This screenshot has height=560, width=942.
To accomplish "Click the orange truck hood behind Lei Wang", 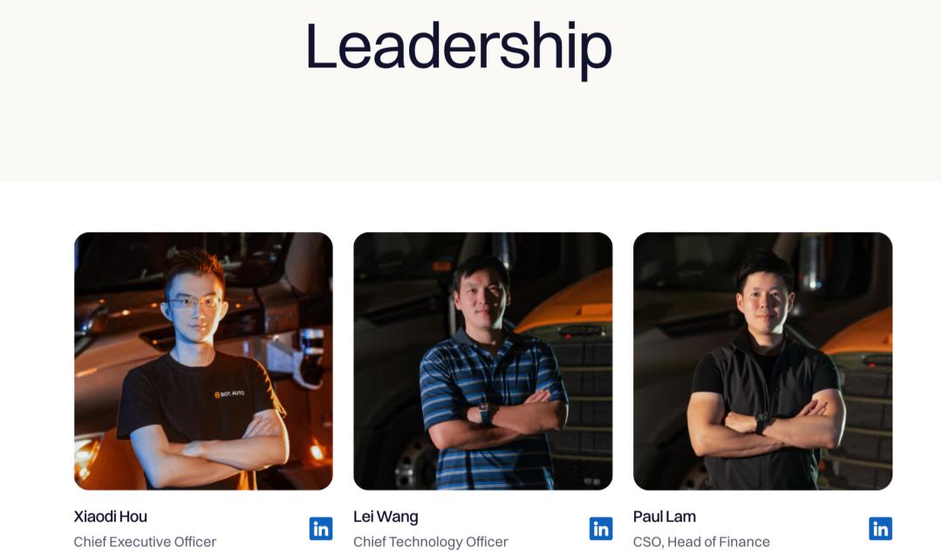I will [x=570, y=304].
